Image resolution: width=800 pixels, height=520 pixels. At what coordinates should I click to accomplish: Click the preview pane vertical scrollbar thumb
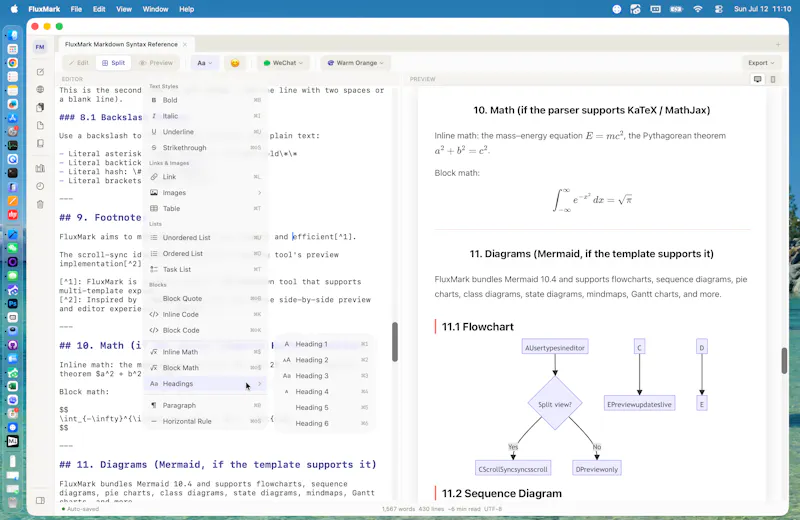784,360
